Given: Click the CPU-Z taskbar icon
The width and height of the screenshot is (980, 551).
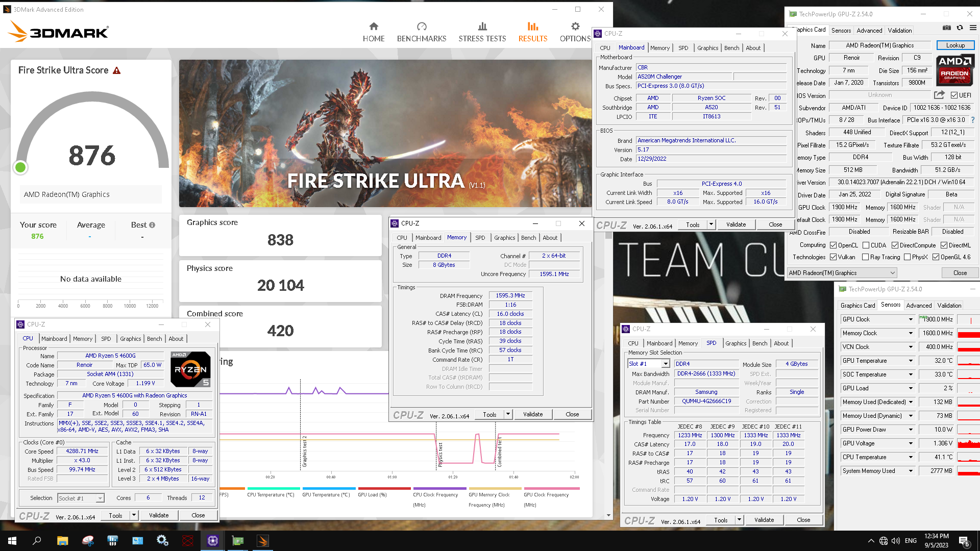Looking at the screenshot, I should point(213,541).
